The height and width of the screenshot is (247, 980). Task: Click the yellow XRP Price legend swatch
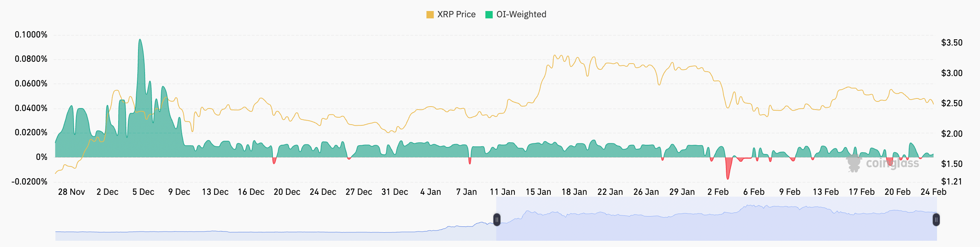point(430,15)
